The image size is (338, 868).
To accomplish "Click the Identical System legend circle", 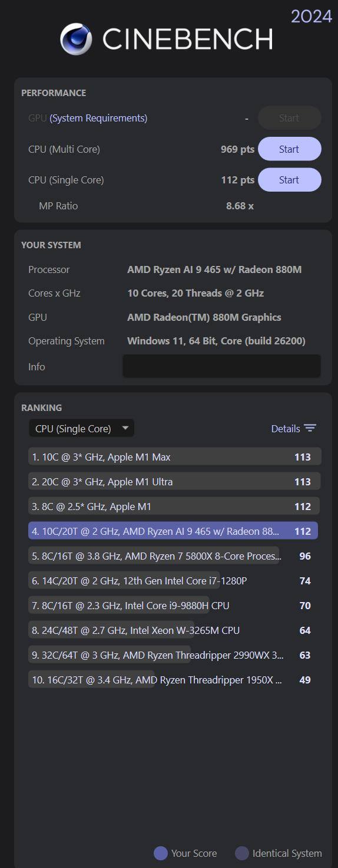I will pos(242,853).
